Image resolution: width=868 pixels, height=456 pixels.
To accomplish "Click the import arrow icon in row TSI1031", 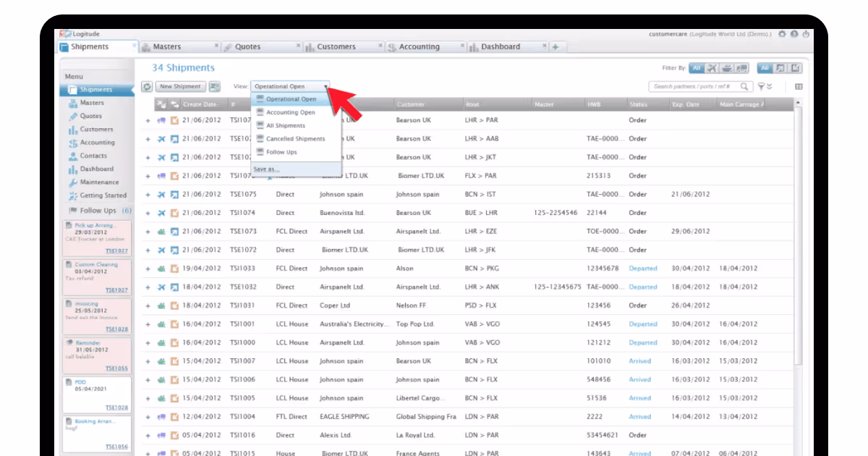I will [174, 305].
